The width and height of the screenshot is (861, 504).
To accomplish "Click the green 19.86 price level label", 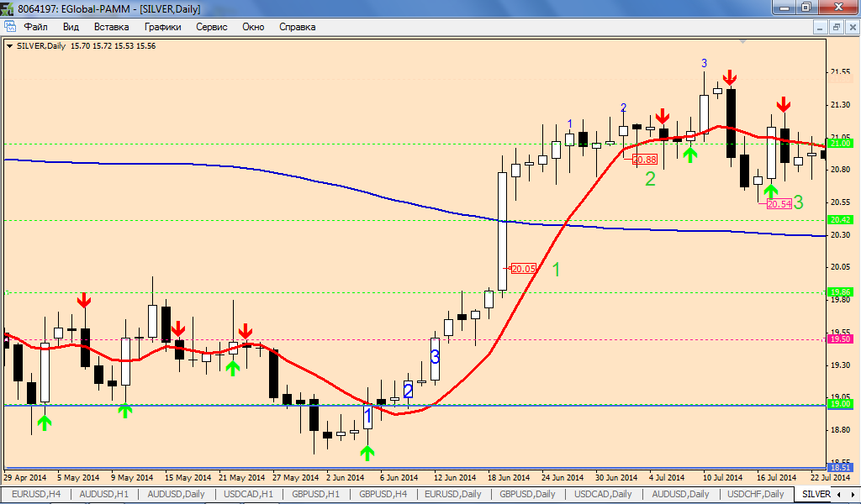I will pos(841,292).
